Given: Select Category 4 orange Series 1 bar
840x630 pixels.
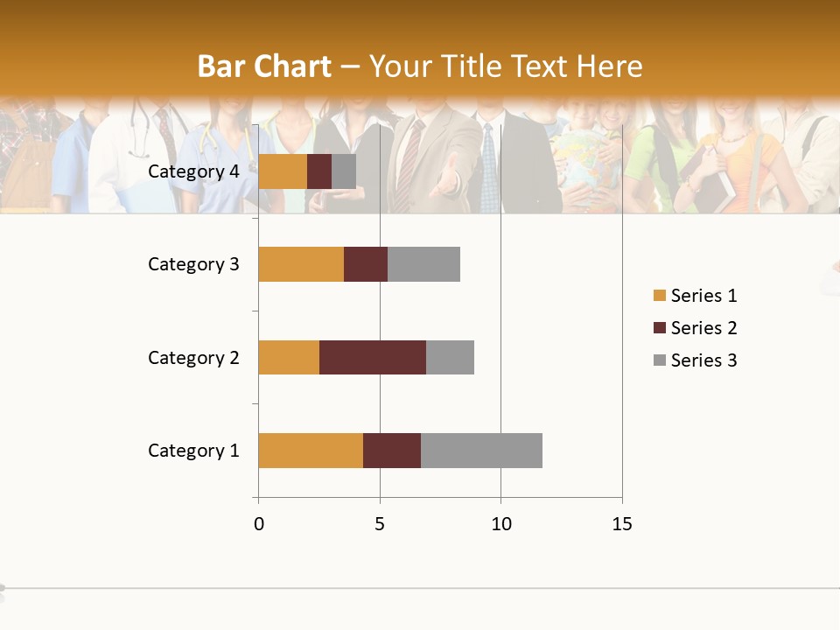Looking at the screenshot, I should pyautogui.click(x=283, y=171).
